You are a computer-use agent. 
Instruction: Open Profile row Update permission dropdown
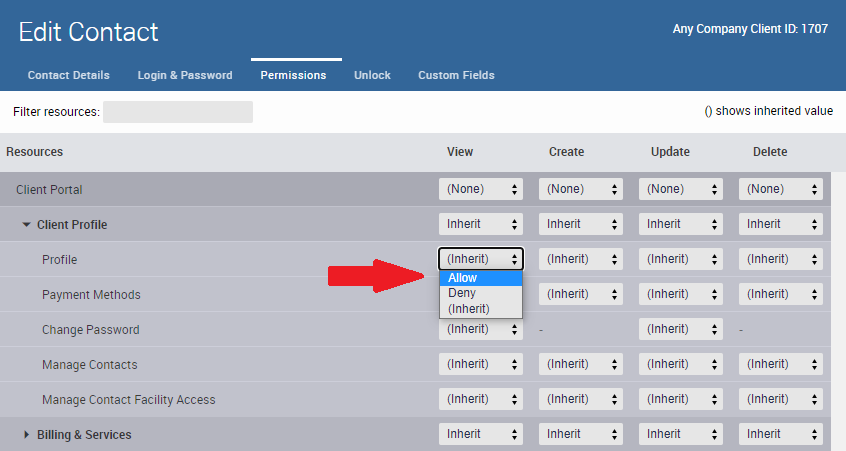click(x=681, y=259)
